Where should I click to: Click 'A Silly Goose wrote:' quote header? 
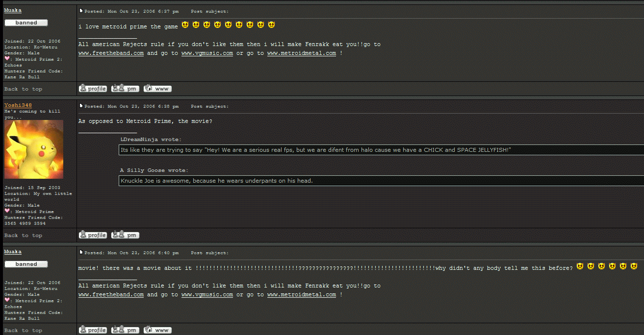pos(154,170)
